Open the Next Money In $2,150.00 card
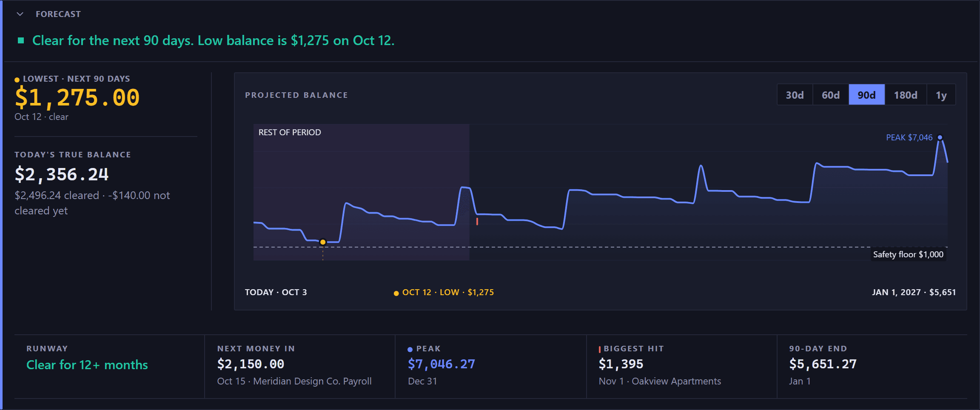This screenshot has height=410, width=980. pos(300,367)
